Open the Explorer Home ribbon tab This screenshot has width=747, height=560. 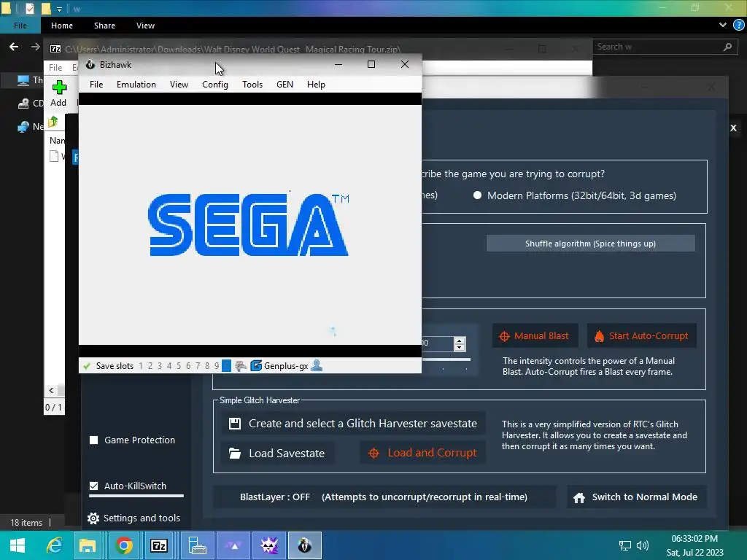click(x=62, y=26)
